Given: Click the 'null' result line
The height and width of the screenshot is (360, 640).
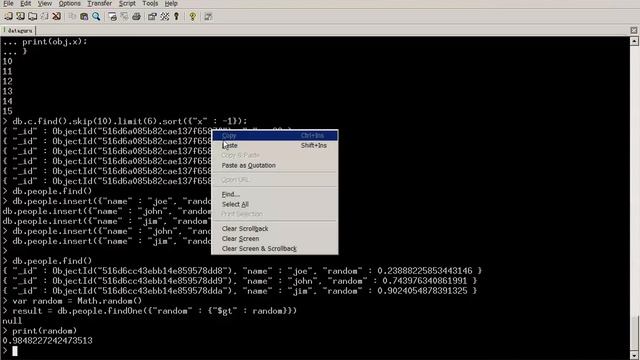Looking at the screenshot, I should click(x=12, y=321).
